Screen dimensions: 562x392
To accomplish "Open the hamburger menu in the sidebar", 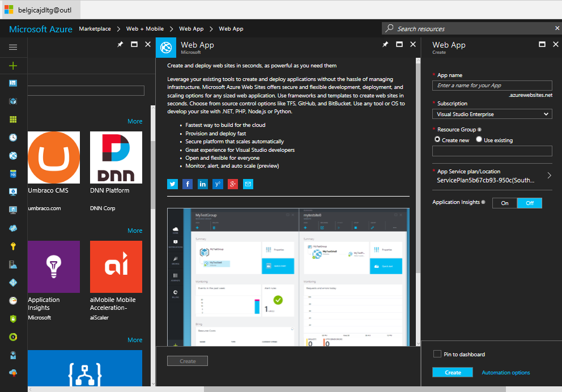I will point(13,48).
